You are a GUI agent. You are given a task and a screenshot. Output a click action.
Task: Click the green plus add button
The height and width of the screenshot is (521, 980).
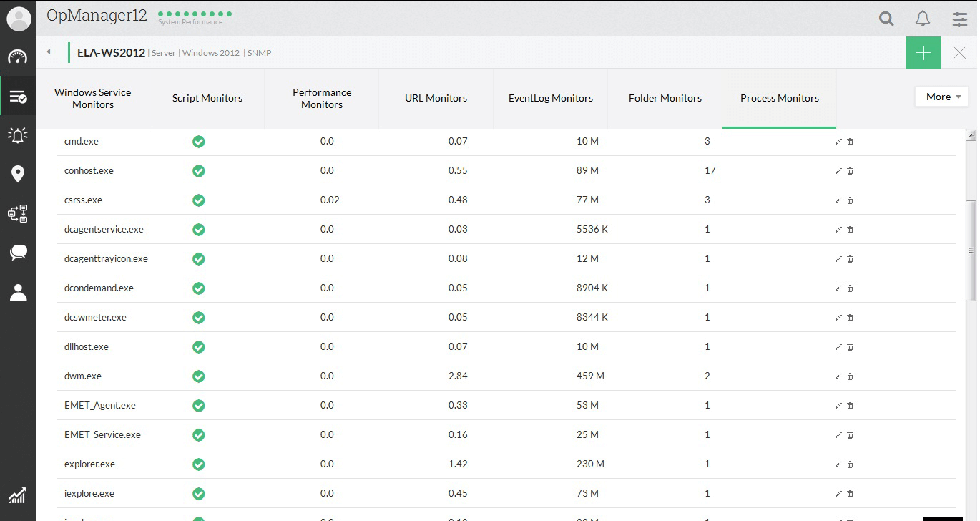(x=923, y=52)
